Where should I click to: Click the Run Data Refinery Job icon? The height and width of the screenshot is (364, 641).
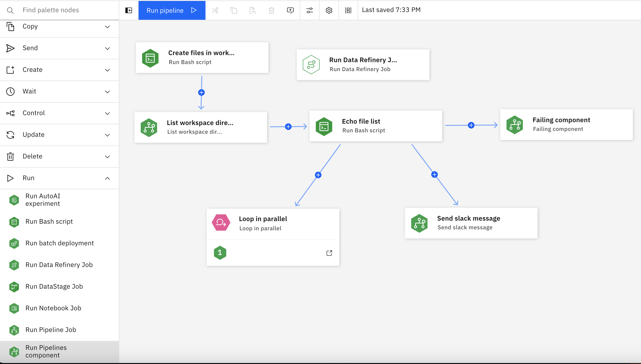point(311,64)
